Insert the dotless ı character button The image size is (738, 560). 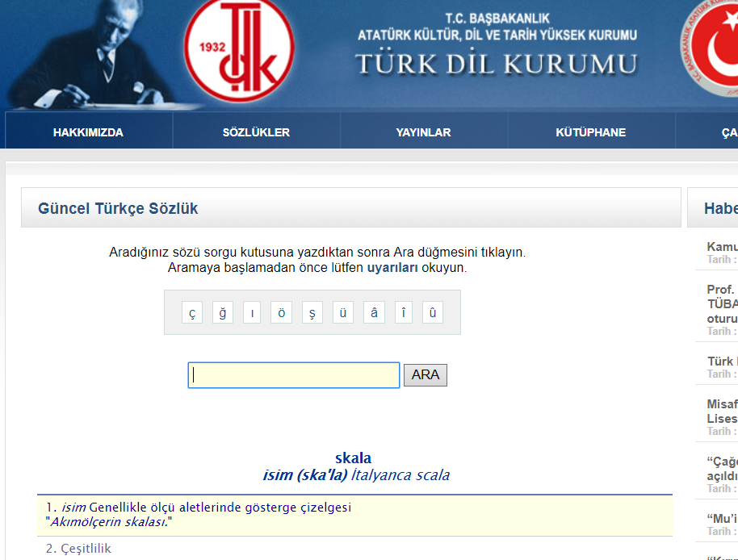(x=252, y=312)
